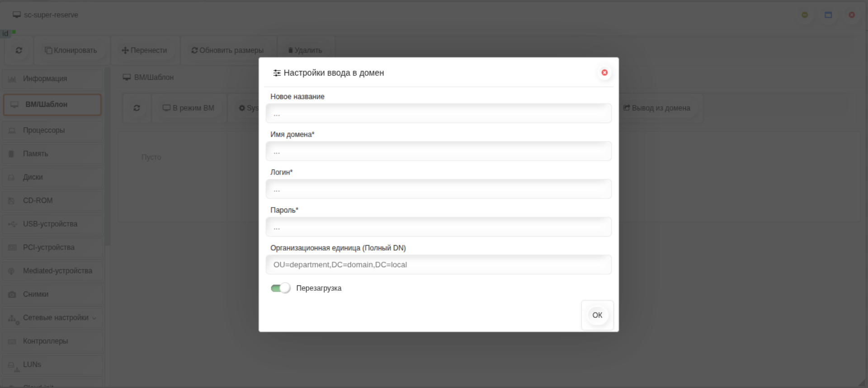The image size is (868, 388).
Task: Click the refresh icon next to Клонировать
Action: coord(19,50)
